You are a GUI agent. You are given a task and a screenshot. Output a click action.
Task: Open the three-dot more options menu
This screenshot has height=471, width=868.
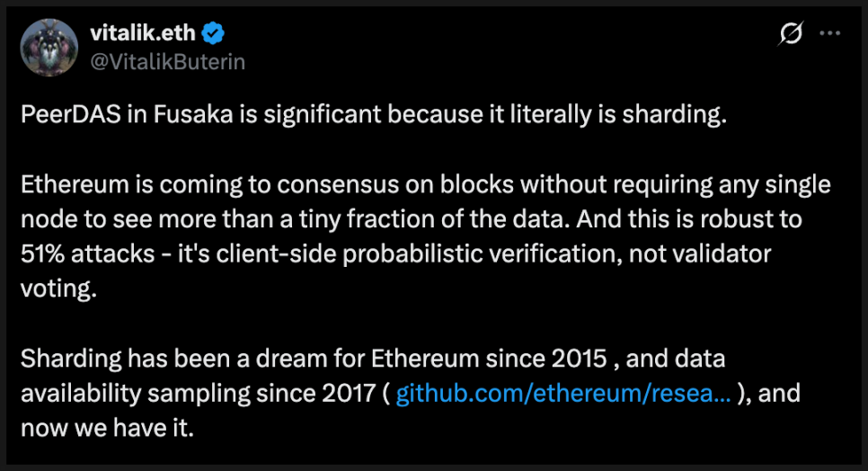[x=830, y=34]
